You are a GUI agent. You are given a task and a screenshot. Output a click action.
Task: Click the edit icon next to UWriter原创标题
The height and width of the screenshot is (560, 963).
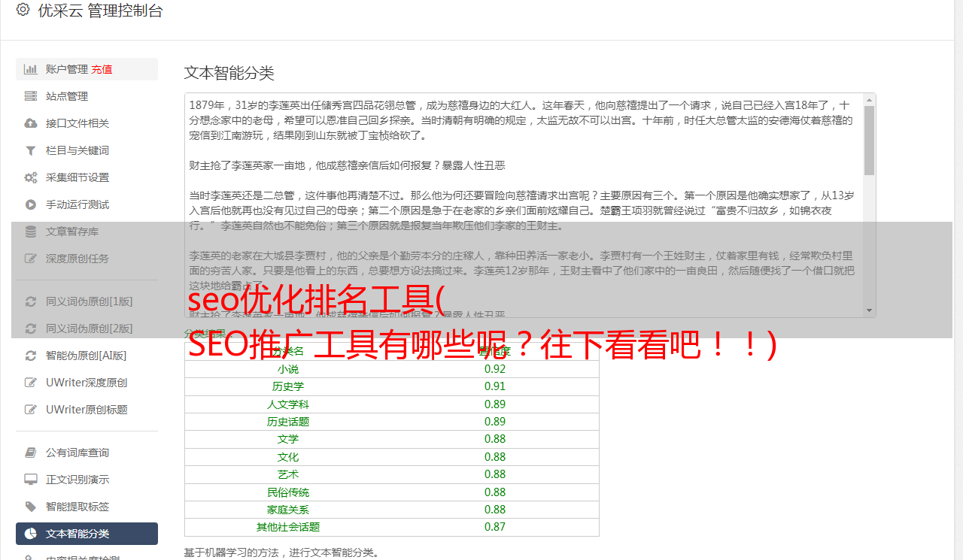tap(30, 410)
